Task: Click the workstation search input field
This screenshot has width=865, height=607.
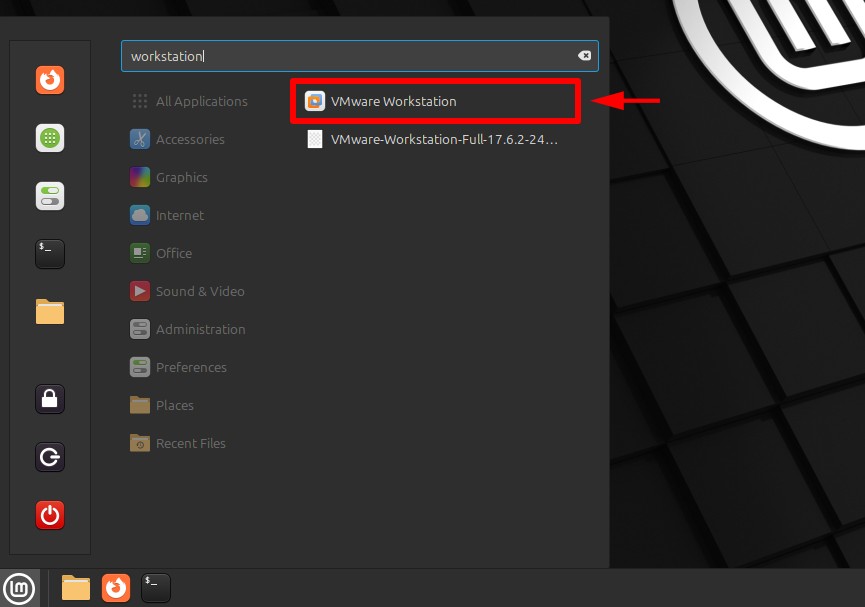Action: [360, 56]
